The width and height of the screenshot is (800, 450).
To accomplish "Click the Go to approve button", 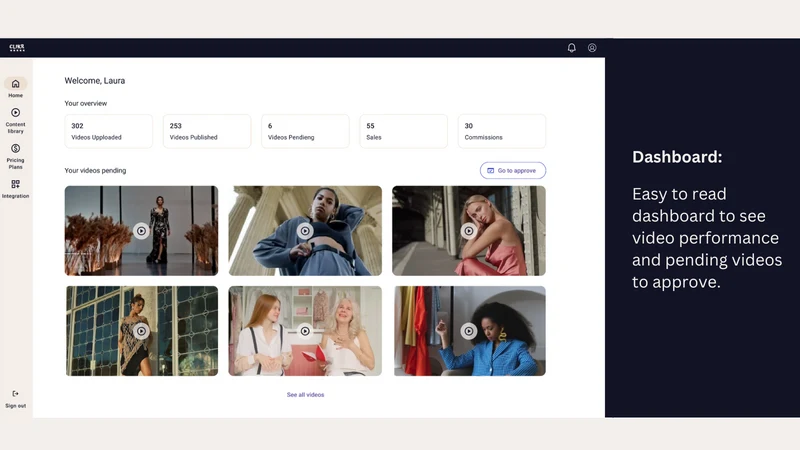I will click(x=513, y=170).
